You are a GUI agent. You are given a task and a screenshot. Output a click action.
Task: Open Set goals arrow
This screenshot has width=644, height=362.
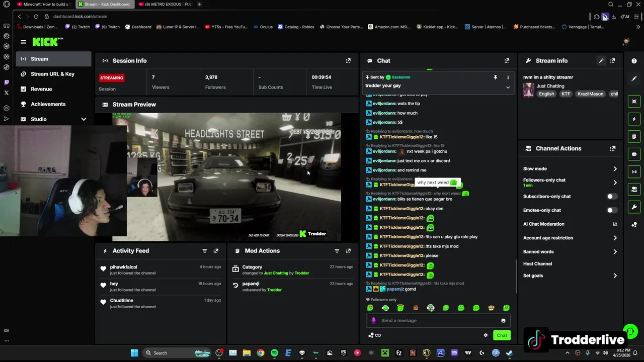[x=615, y=276]
